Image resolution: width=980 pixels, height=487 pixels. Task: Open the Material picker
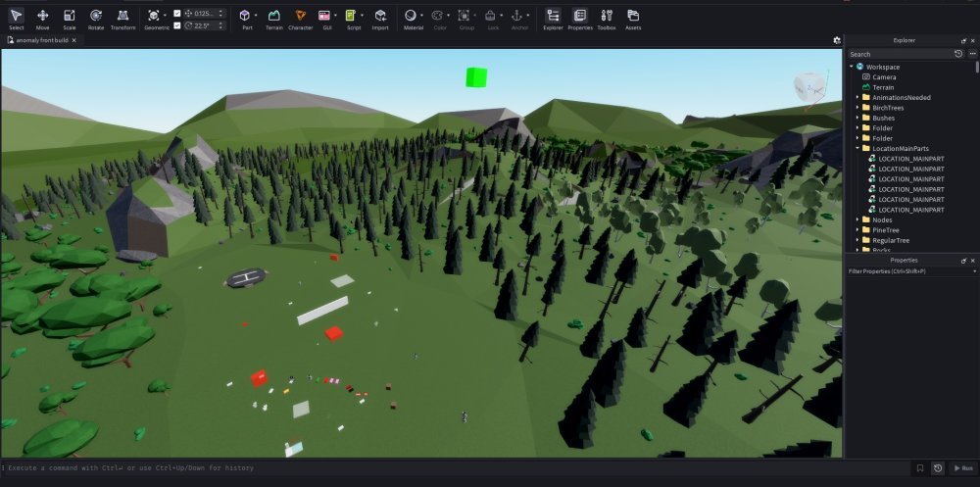(x=410, y=19)
